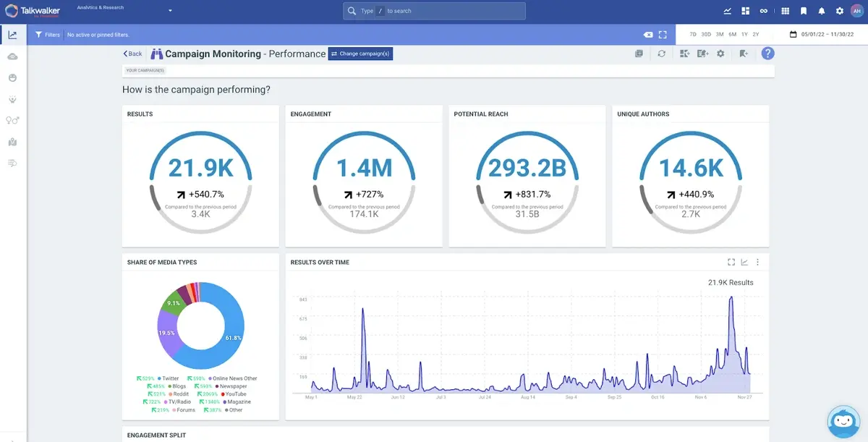
Task: Open the apps grid icon in the header
Action: click(785, 10)
